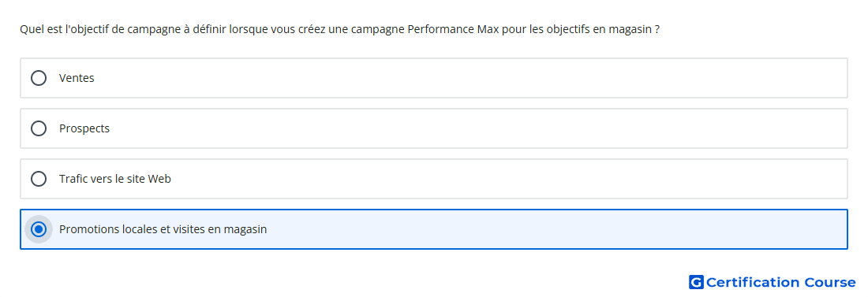
Task: Click the selected Promotions locales radio button
Action: 39,229
